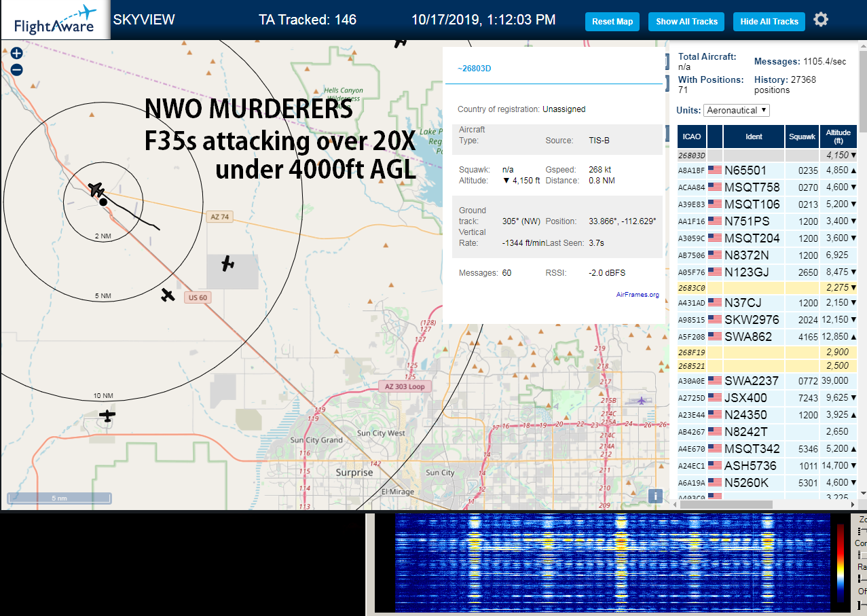867x616 pixels.
Task: Click the US flag in the N751PS row
Action: (x=714, y=221)
